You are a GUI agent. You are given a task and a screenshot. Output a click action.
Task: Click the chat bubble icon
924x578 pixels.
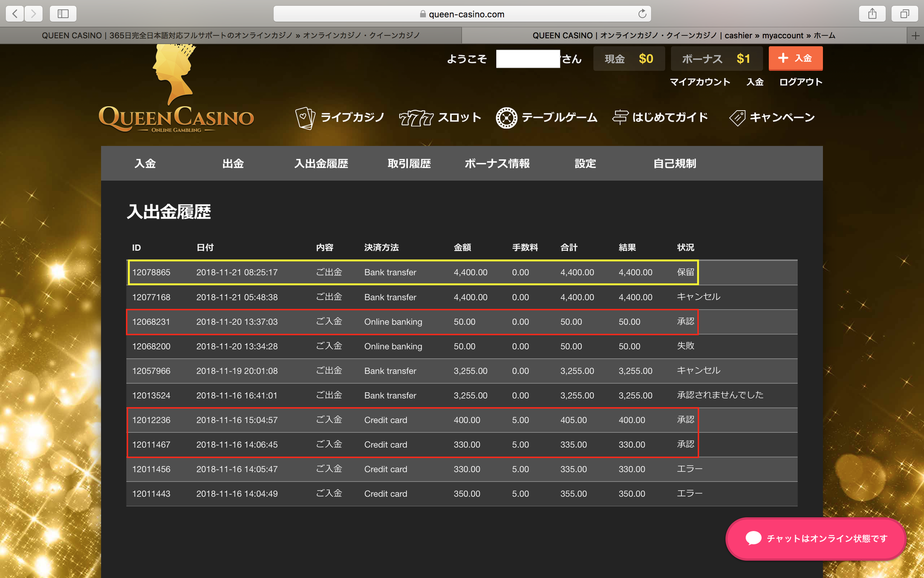[753, 538]
